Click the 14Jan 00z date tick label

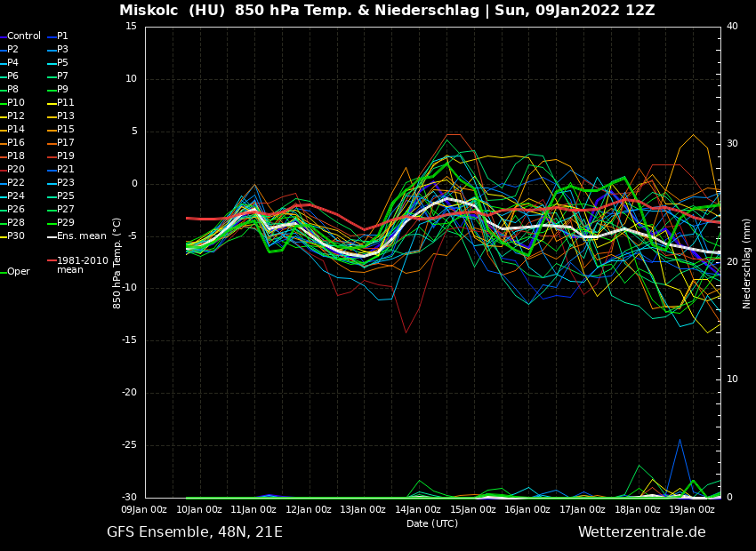[x=417, y=510]
